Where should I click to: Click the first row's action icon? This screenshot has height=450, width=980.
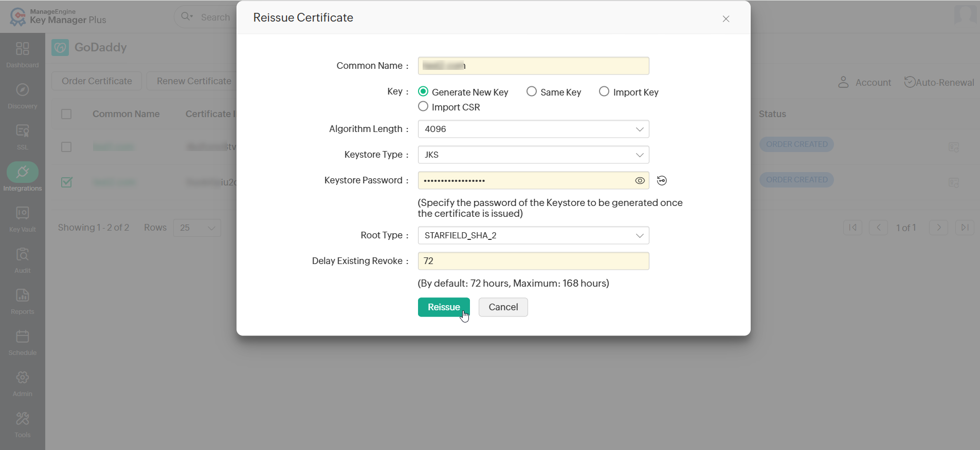click(x=954, y=147)
